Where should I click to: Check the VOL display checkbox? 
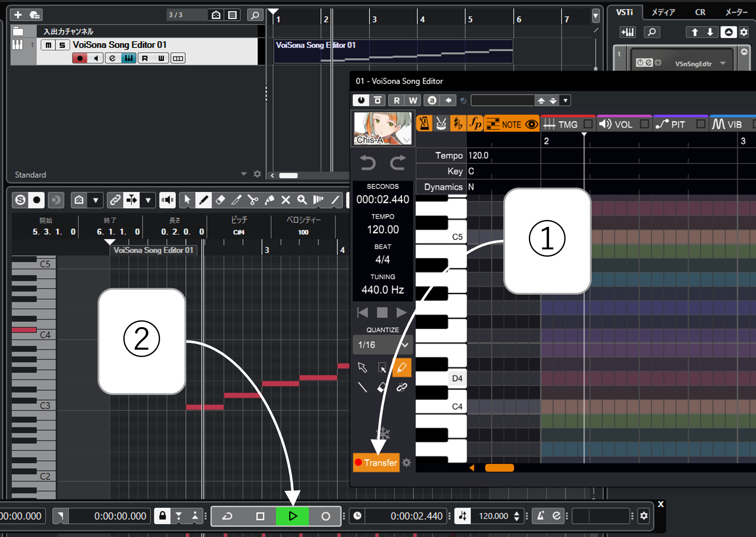point(645,124)
